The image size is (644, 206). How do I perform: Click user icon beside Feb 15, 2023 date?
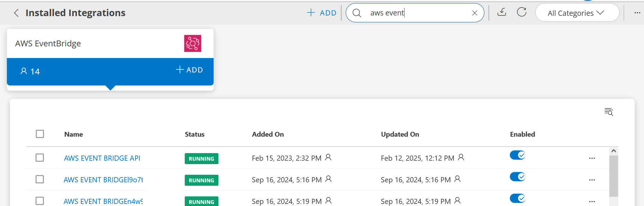click(328, 157)
